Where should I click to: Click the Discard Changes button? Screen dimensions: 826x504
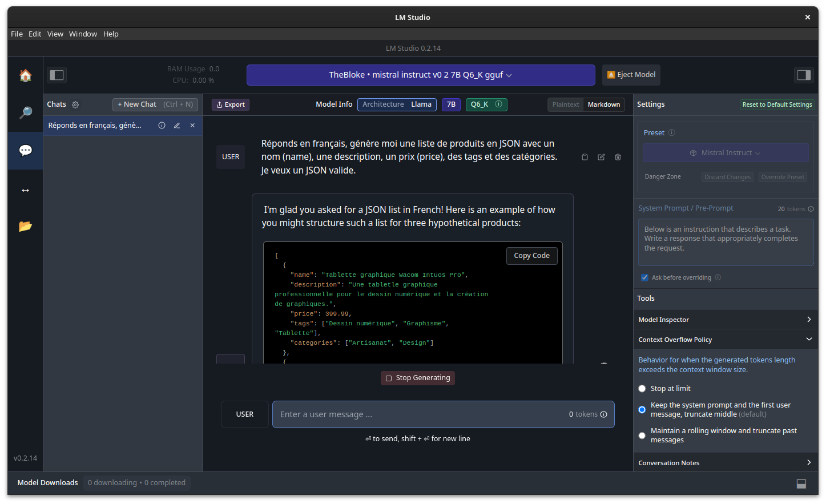[727, 177]
